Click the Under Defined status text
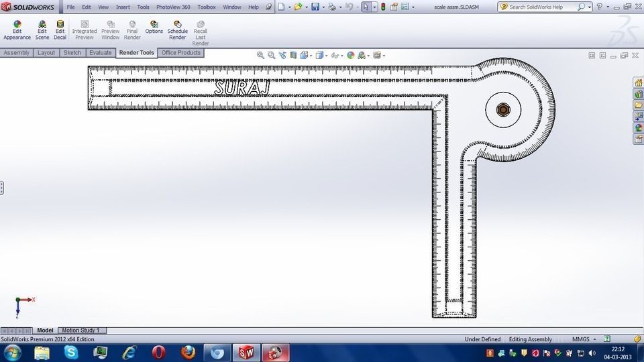The height and width of the screenshot is (362, 644). point(482,339)
